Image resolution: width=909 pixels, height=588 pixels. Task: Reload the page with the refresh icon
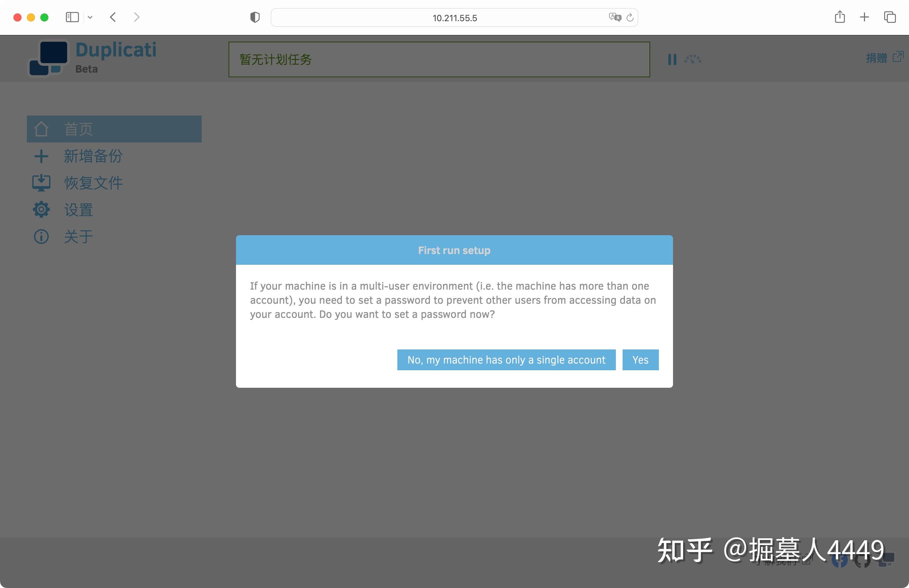click(630, 17)
